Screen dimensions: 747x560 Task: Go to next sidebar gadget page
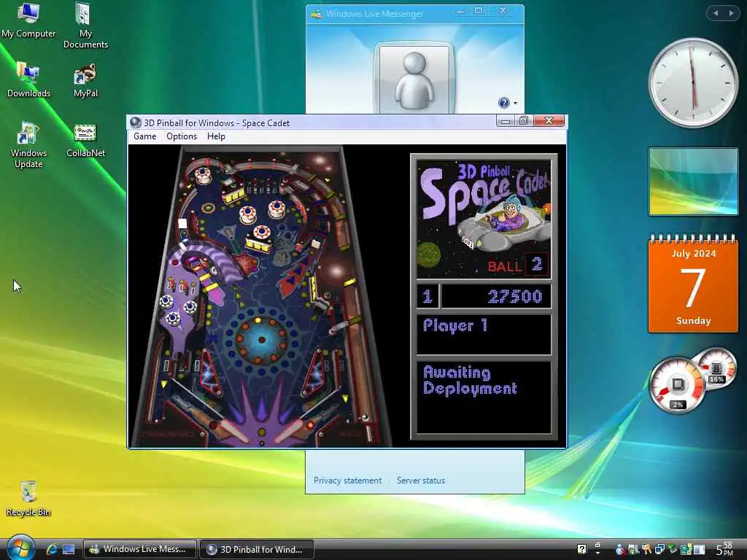click(x=731, y=13)
